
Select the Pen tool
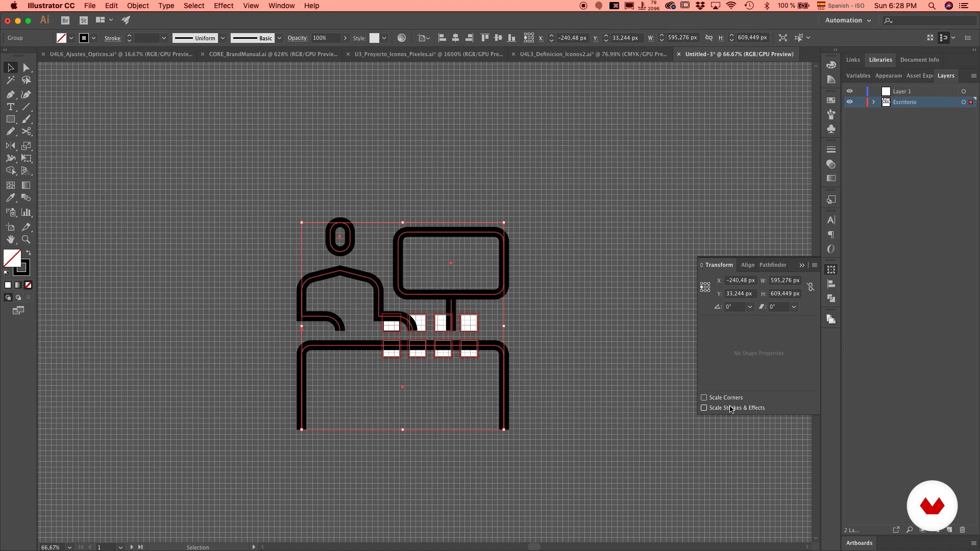[x=10, y=94]
